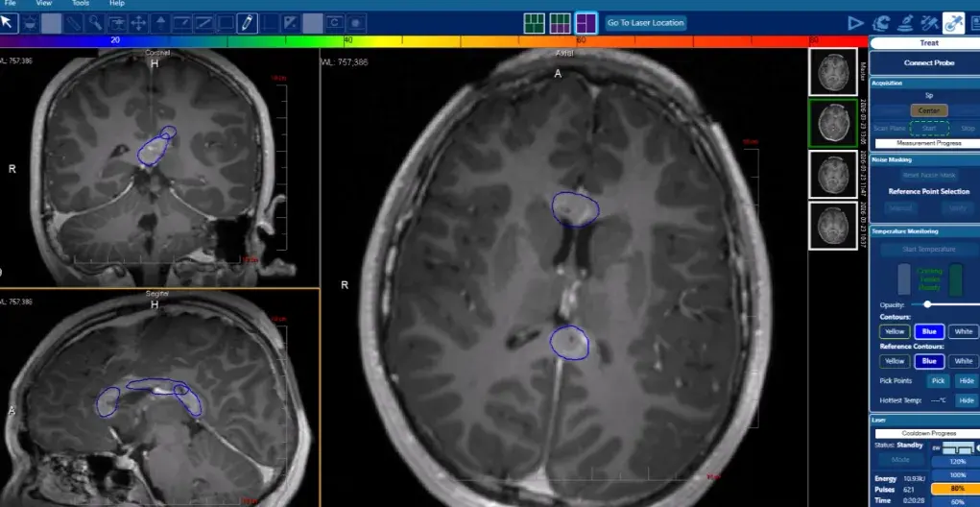This screenshot has height=507, width=980.
Task: Click Go To Laser Location button
Action: tap(646, 23)
